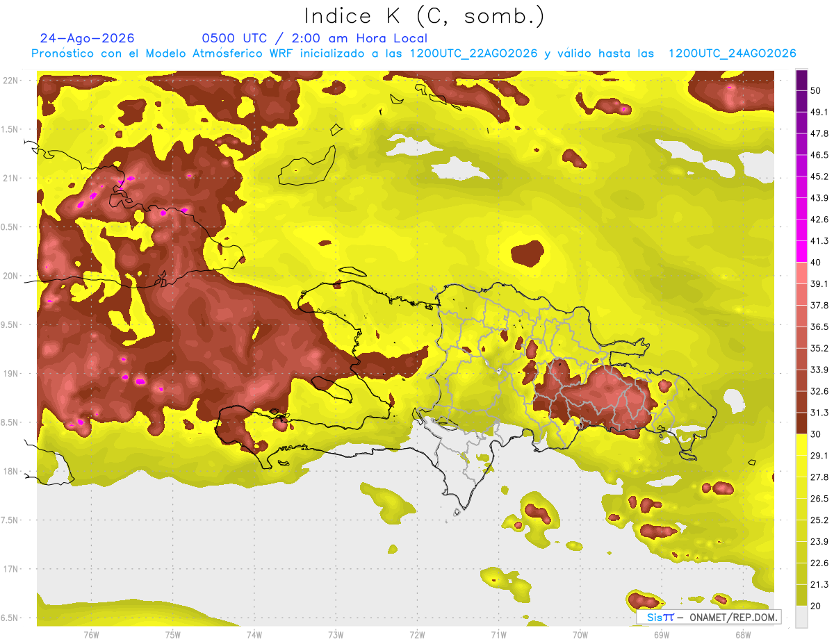
Task: Click legend value "36.5"
Action: pyautogui.click(x=819, y=327)
